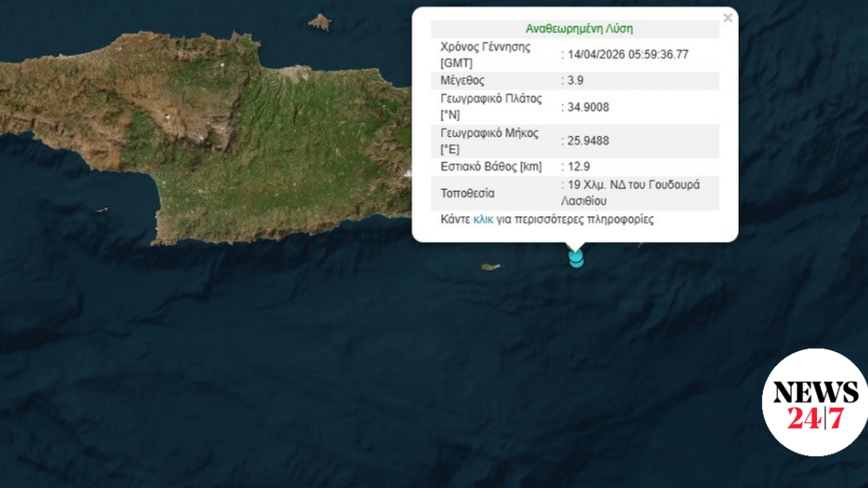Click the small island north of Crete

point(320,22)
